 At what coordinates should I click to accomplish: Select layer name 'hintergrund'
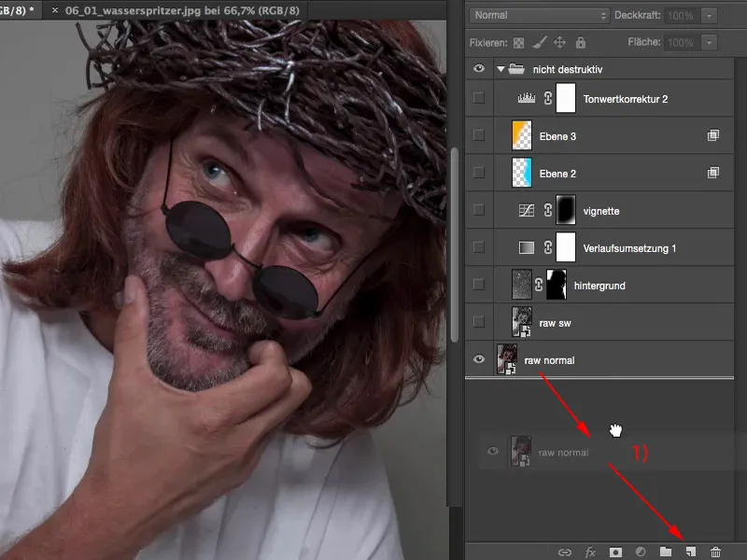pos(599,286)
